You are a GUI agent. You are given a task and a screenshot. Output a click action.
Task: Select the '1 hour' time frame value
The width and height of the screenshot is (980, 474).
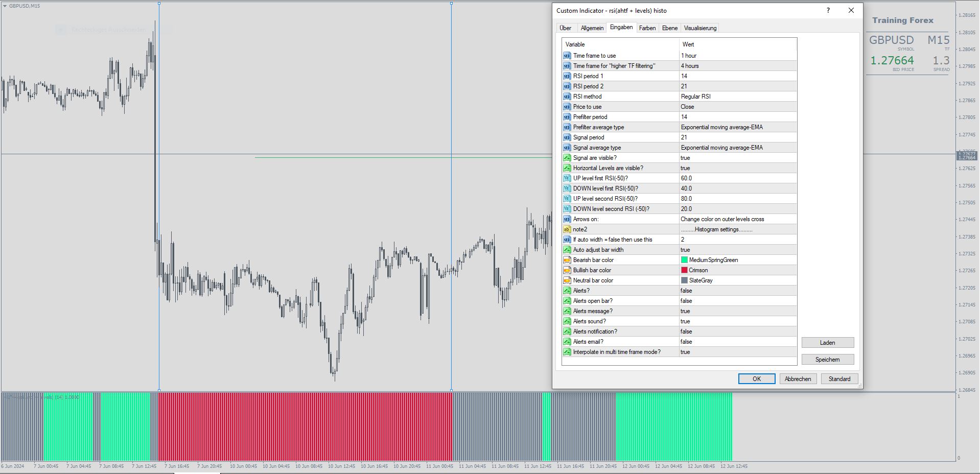click(x=689, y=56)
